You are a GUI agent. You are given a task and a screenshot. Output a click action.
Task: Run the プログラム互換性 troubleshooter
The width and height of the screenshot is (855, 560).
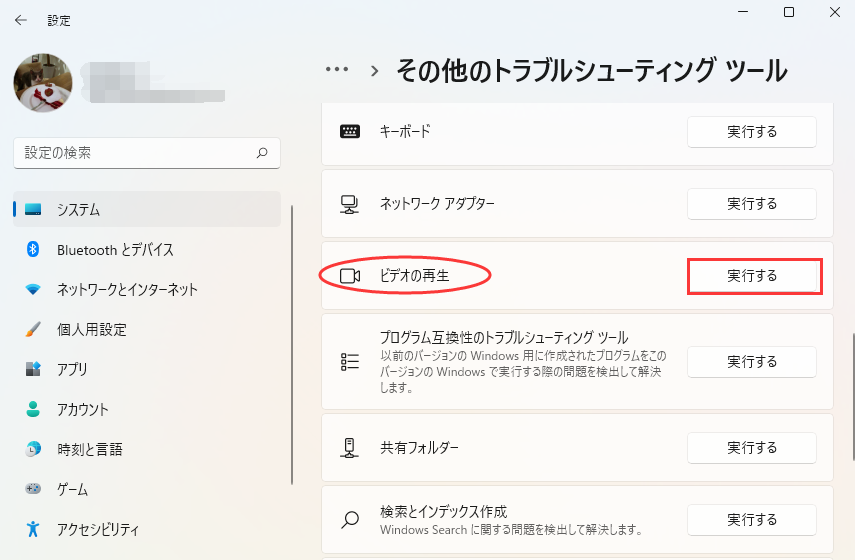(751, 362)
